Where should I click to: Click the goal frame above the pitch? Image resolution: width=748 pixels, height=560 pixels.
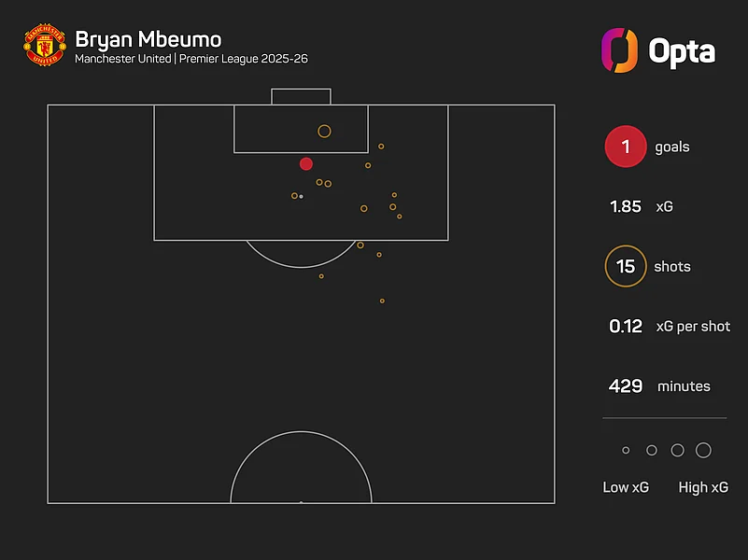(301, 96)
